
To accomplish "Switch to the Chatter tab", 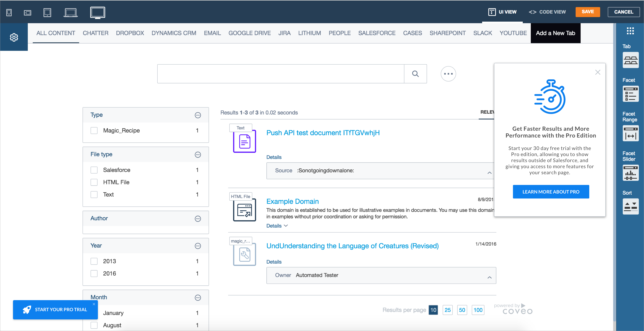I will (x=96, y=33).
